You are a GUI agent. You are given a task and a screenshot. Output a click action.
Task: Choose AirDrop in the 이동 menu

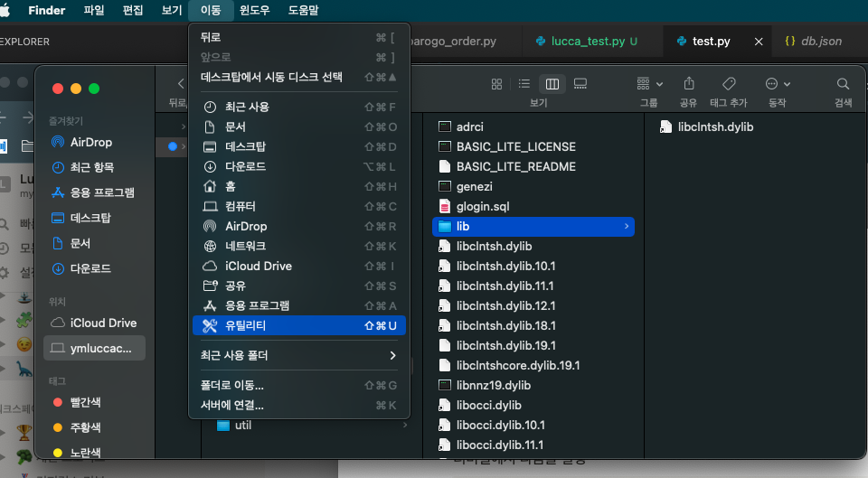[299, 226]
